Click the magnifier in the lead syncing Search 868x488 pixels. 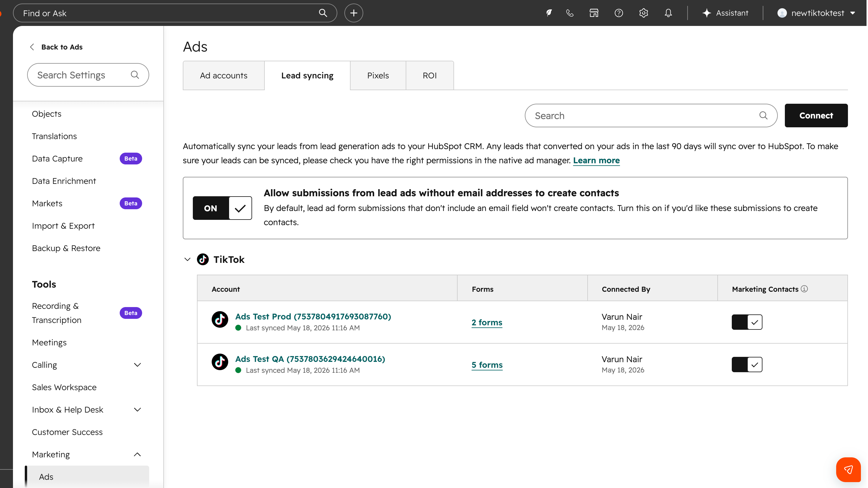pos(764,116)
